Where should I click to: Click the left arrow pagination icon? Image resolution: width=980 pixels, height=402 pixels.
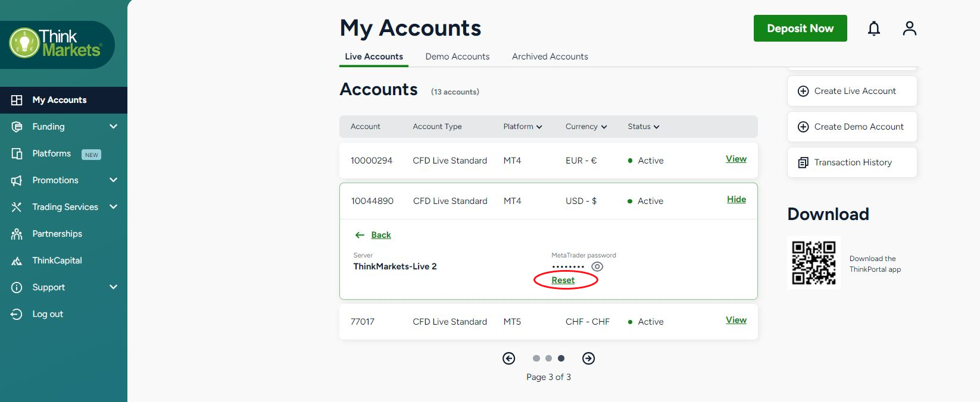pyautogui.click(x=508, y=358)
